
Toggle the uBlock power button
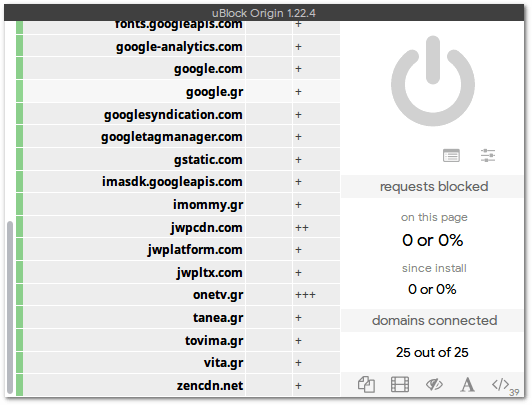pos(433,81)
